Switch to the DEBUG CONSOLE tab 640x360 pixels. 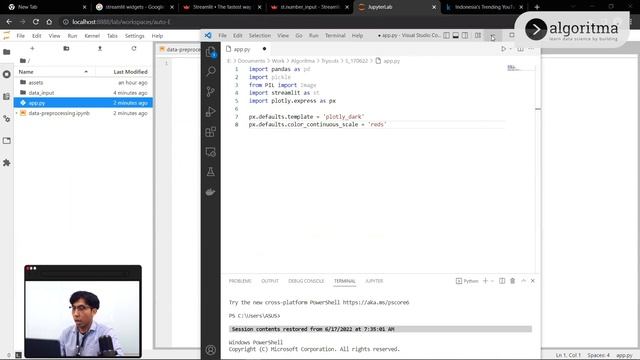point(306,281)
